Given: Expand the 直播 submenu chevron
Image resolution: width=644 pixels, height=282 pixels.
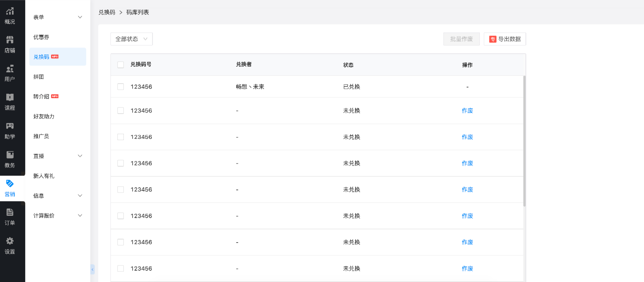Looking at the screenshot, I should pos(80,156).
